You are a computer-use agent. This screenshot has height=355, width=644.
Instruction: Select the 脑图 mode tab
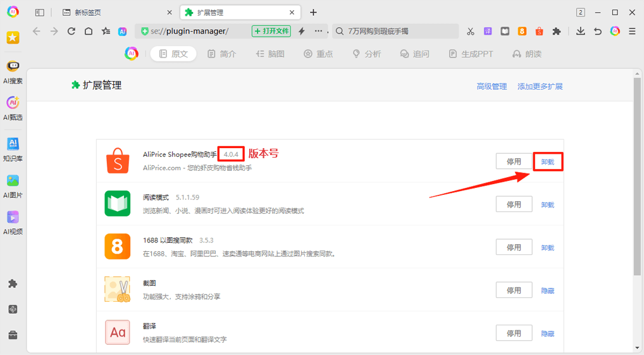coord(270,54)
